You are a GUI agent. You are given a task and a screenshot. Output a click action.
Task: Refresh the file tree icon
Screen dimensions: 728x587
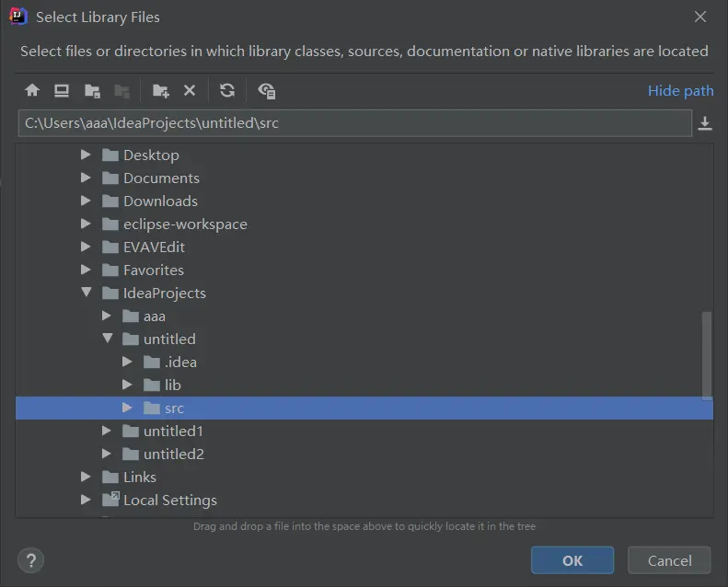[227, 90]
